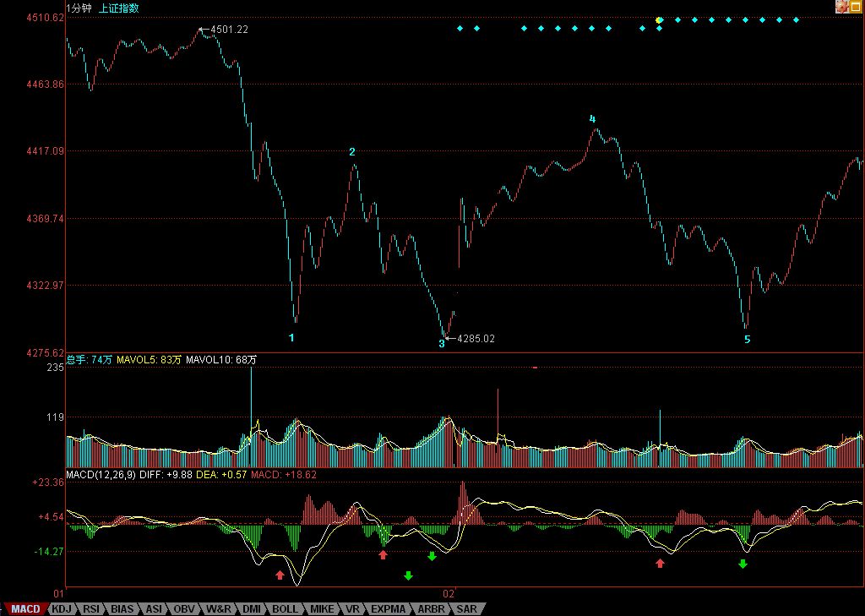Click the rightmost red up arrow in MACD panel
This screenshot has height=616, width=865.
pos(661,562)
